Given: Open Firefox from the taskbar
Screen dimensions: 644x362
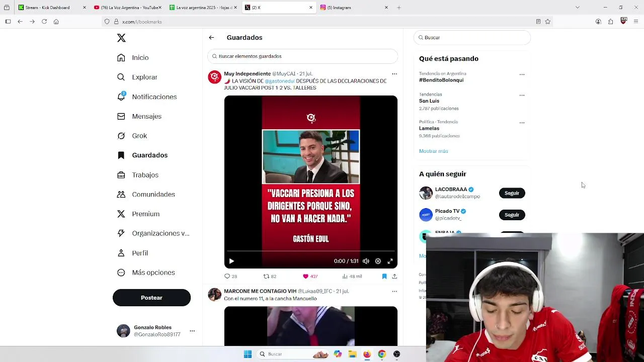Looking at the screenshot, I should pyautogui.click(x=367, y=354).
